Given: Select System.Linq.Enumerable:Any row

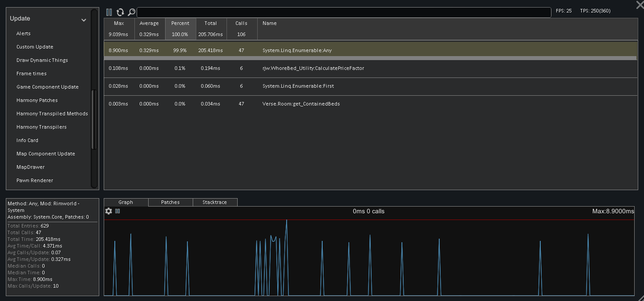Looking at the screenshot, I should pyautogui.click(x=371, y=50).
